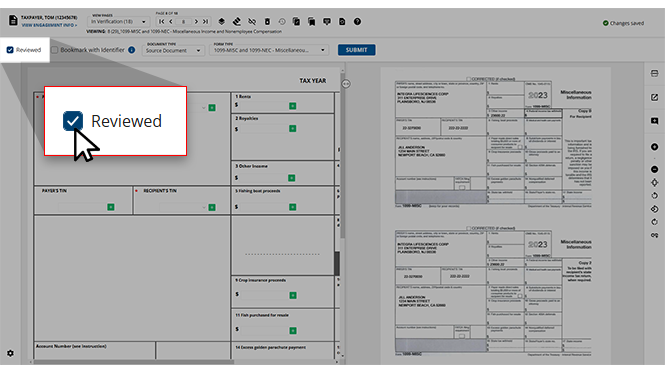Click the green icon in Payer's TIN field
This screenshot has width=665, height=365.
(x=111, y=207)
